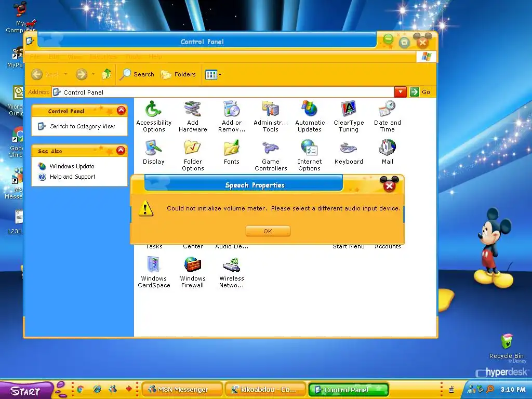Launch Chrome from quick launch bar

coord(81,390)
